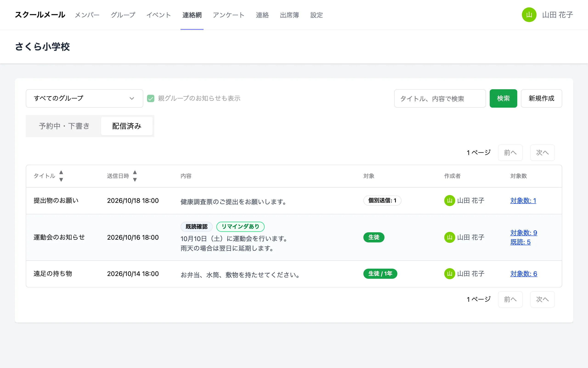Open the 対象数: 9 link

coord(524,233)
